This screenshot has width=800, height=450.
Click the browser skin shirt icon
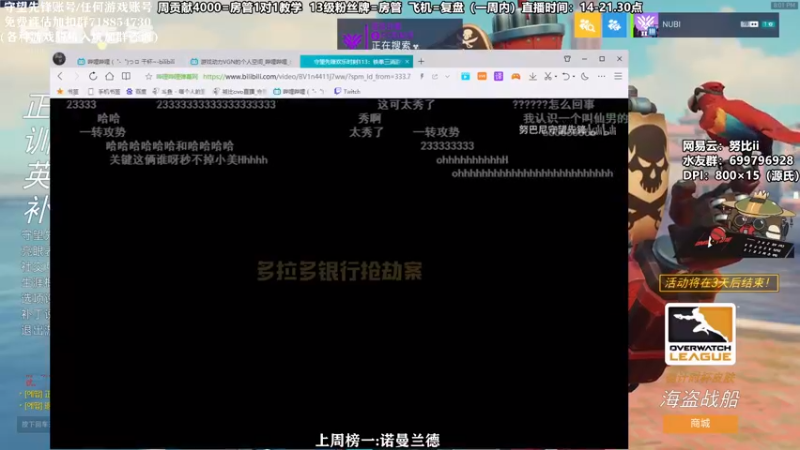(567, 59)
